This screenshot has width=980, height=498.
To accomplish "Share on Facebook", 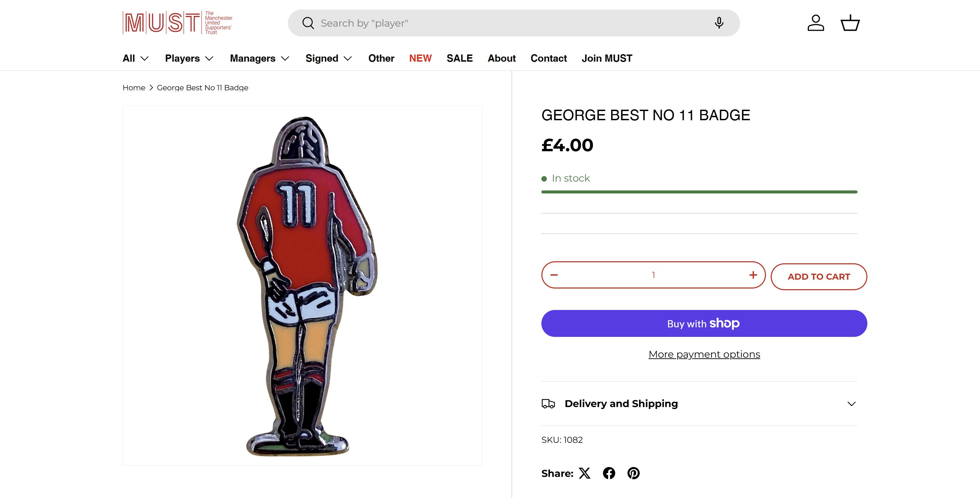I will click(609, 473).
